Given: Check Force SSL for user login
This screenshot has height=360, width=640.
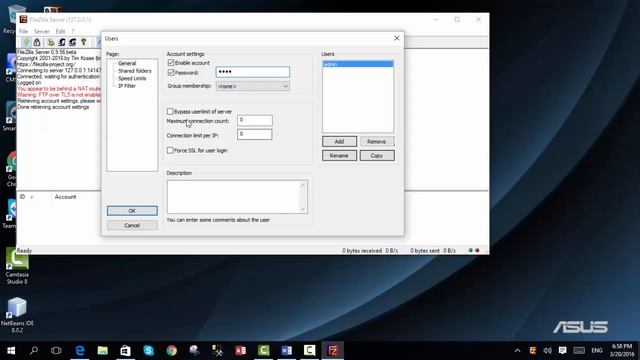Looking at the screenshot, I should click(170, 150).
